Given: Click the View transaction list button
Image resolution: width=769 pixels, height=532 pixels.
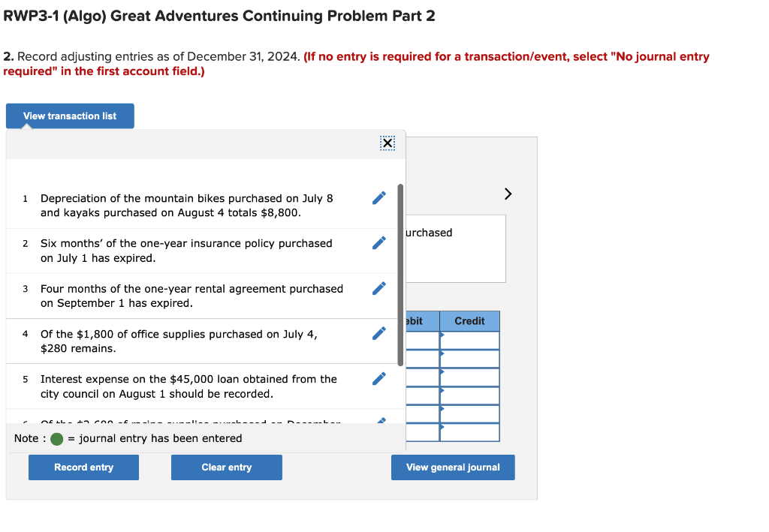Looking at the screenshot, I should 69,116.
